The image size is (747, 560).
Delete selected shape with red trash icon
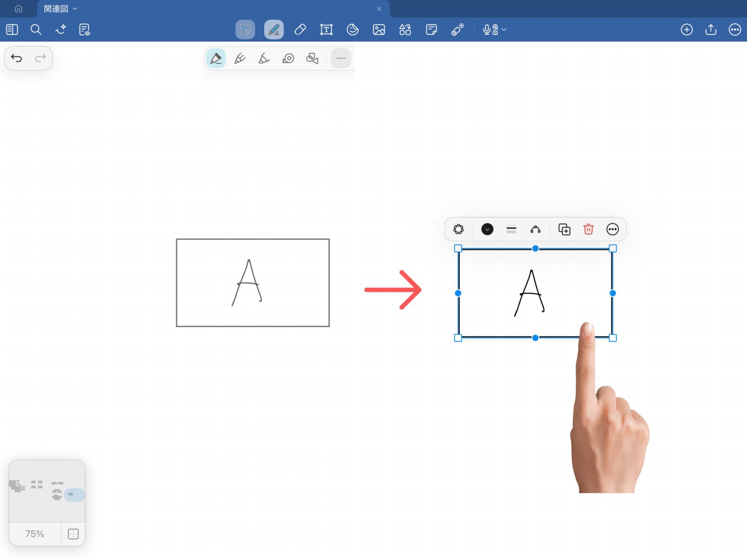pyautogui.click(x=588, y=229)
